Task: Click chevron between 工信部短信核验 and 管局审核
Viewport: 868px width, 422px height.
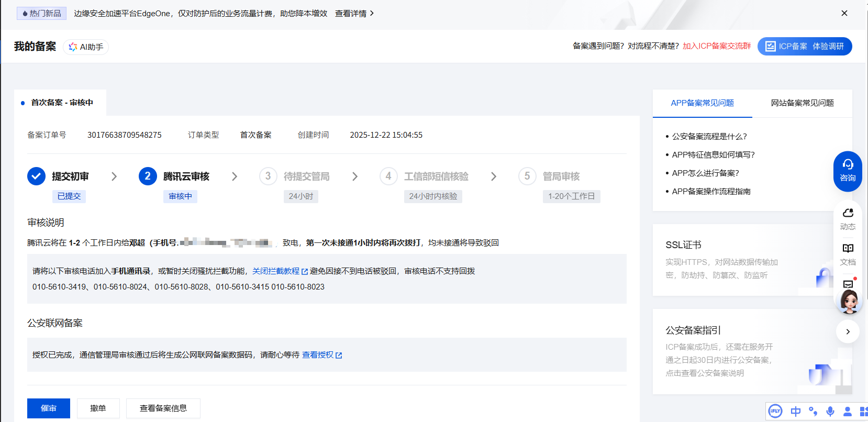Action: coord(494,176)
